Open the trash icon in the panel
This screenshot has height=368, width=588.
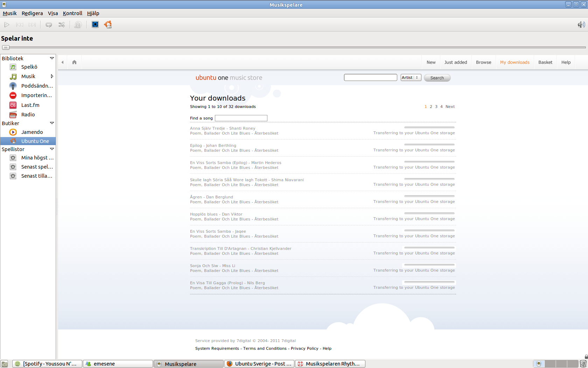pos(583,364)
